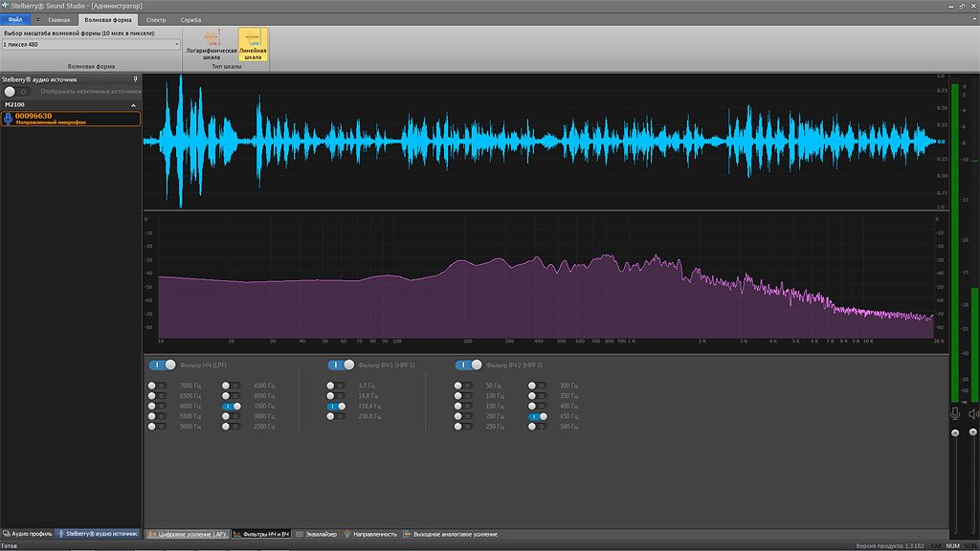Select the Линейная шкала scale icon

coord(253,38)
